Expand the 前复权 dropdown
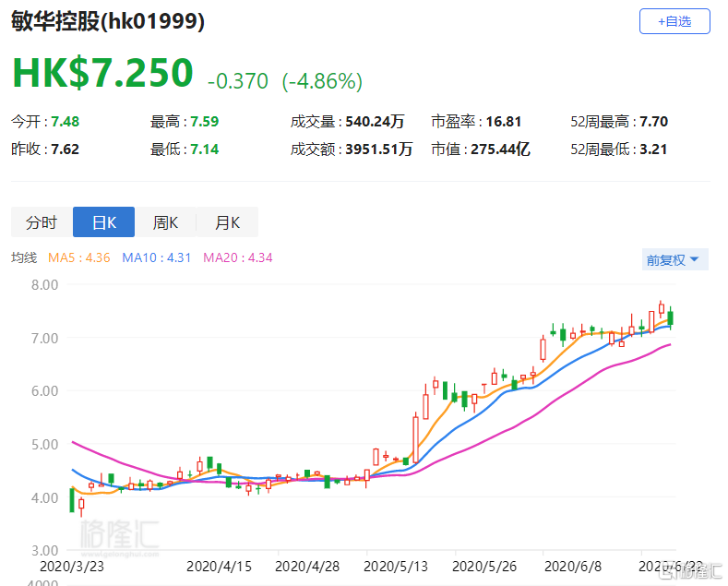Viewport: 728px width, 586px height. tap(674, 259)
